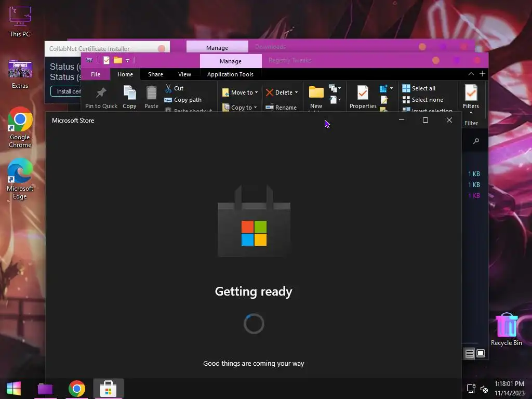The width and height of the screenshot is (532, 399).
Task: Click the Microsoft Store window title
Action: click(x=73, y=121)
